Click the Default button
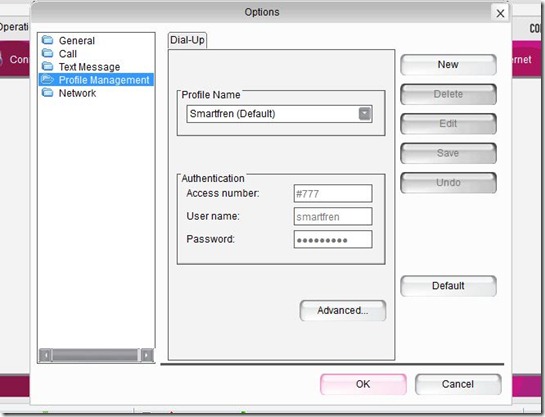 (x=448, y=286)
